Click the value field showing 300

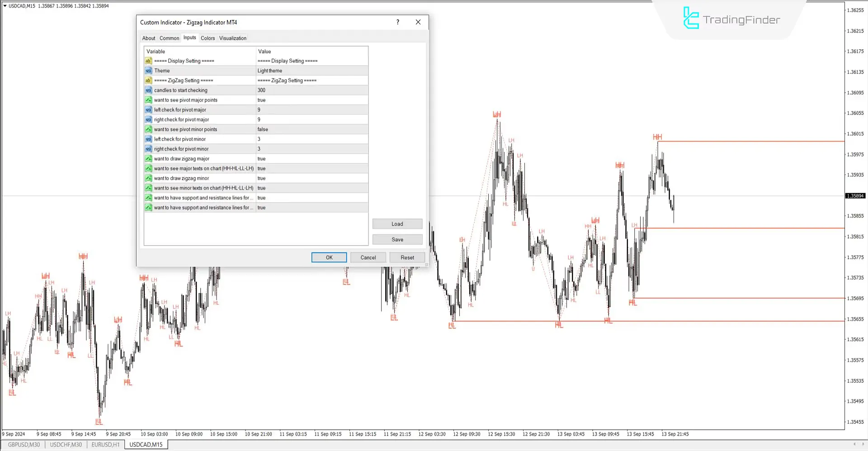coord(312,90)
